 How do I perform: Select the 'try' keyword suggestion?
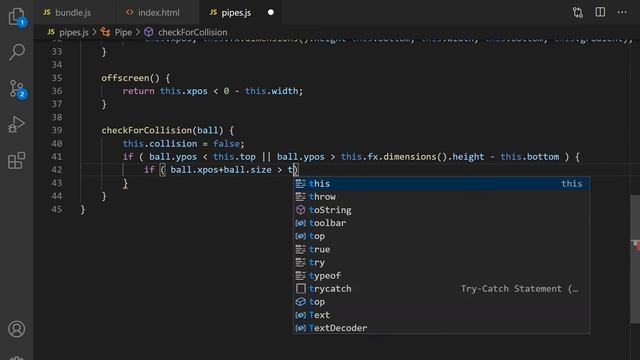pyautogui.click(x=442, y=262)
